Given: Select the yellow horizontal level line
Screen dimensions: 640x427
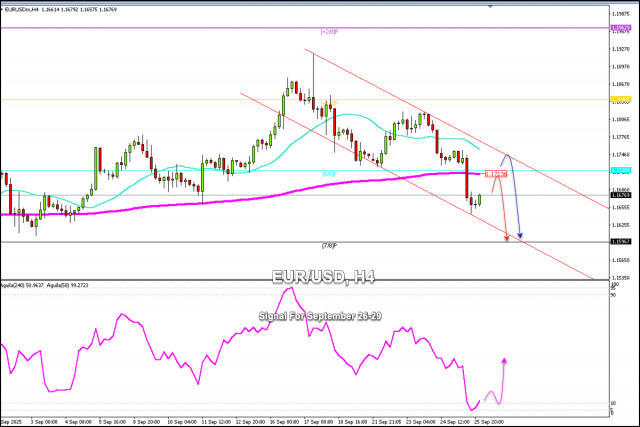Looking at the screenshot, I should click(x=304, y=99).
